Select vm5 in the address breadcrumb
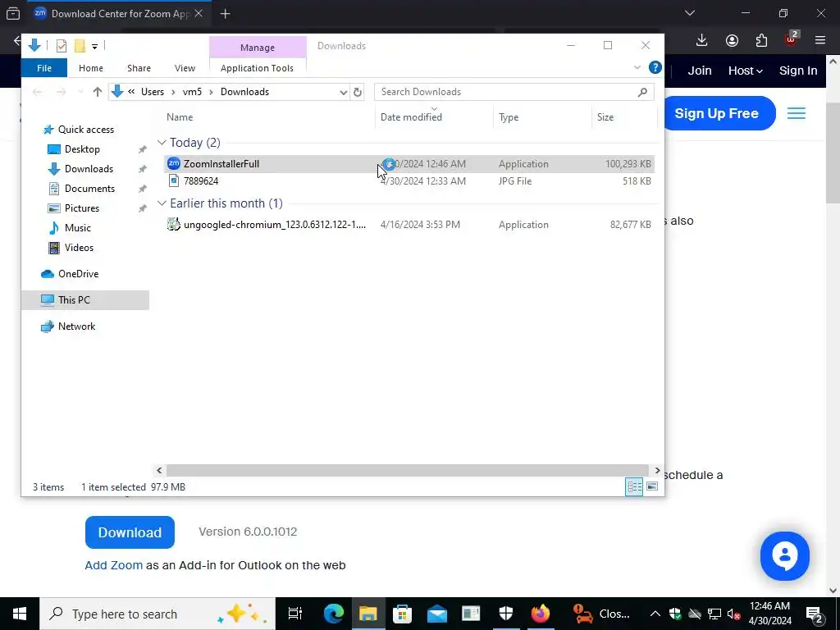840x630 pixels. tap(192, 92)
